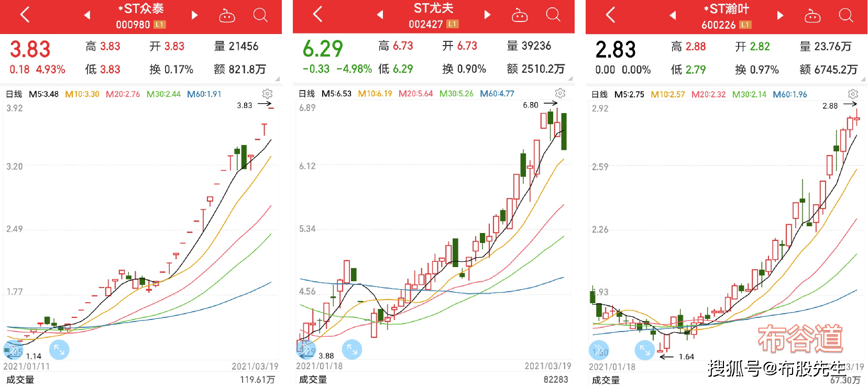Switch to previous stock before ST尤夫

click(x=380, y=15)
